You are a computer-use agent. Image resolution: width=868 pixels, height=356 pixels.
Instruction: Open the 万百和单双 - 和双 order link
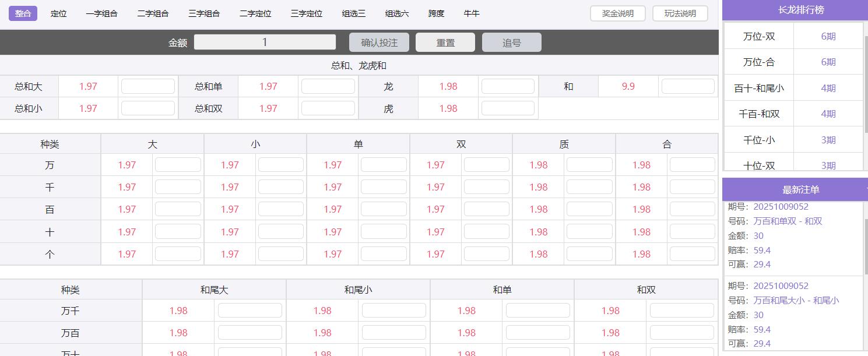786,221
